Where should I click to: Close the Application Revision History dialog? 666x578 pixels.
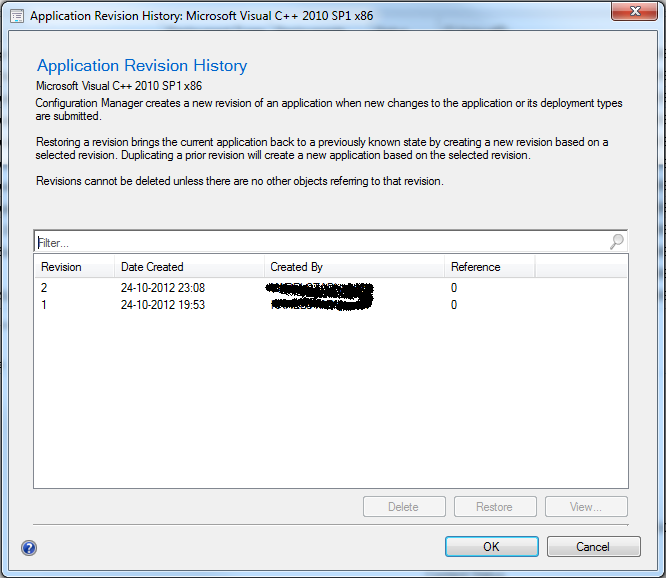(635, 11)
